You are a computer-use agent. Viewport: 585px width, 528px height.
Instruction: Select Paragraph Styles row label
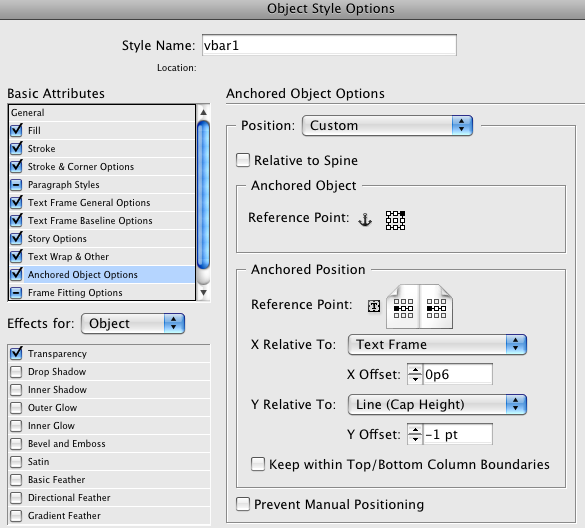coord(63,185)
